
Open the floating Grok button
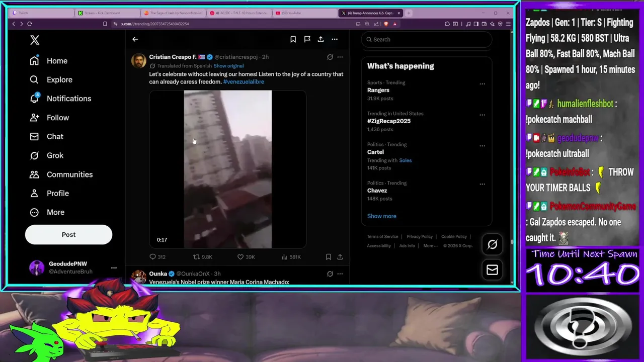click(492, 245)
